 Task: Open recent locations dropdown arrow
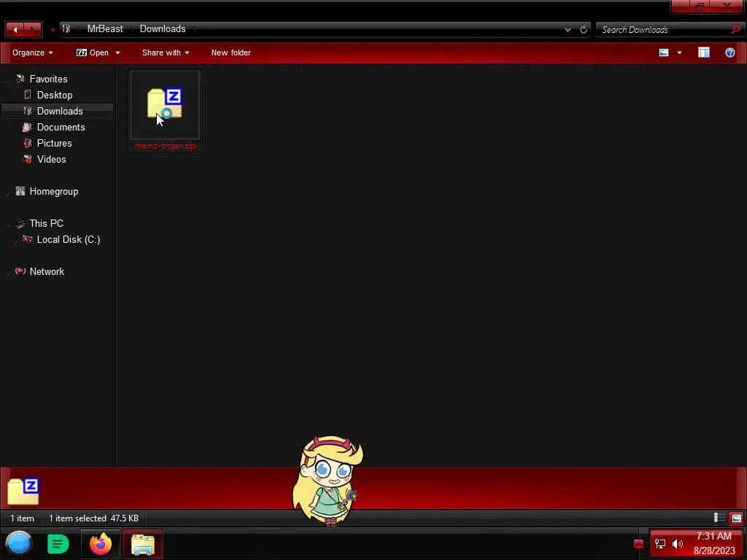(x=53, y=30)
